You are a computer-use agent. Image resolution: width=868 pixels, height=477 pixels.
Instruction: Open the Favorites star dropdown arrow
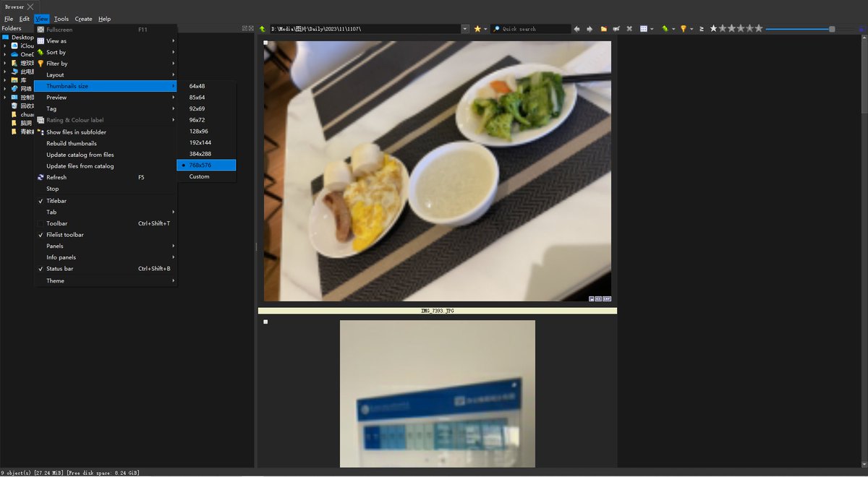[x=485, y=29]
